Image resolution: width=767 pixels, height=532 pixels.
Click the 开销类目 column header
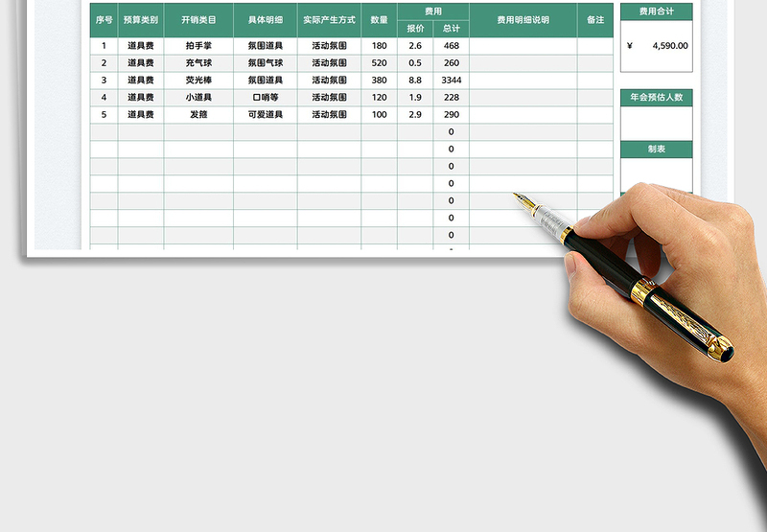point(198,20)
